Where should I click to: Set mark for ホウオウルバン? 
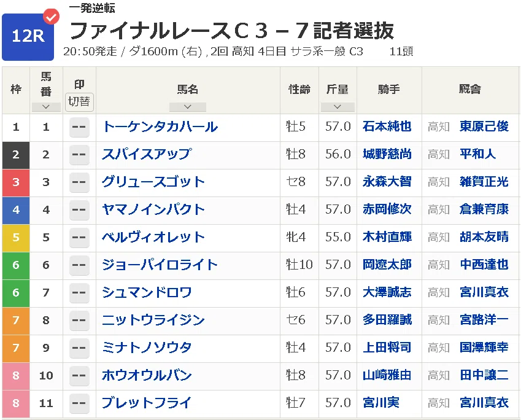(79, 375)
